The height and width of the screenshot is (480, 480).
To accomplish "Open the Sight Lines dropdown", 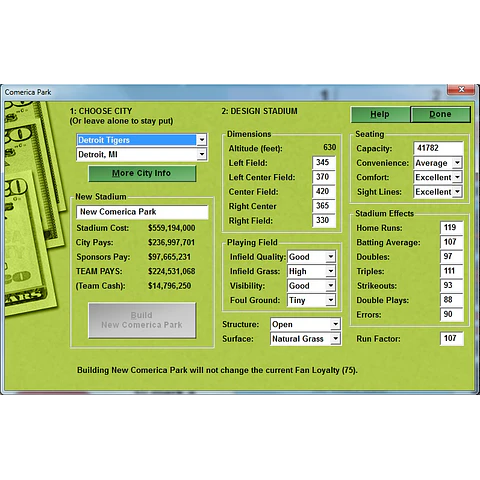I will click(x=438, y=192).
